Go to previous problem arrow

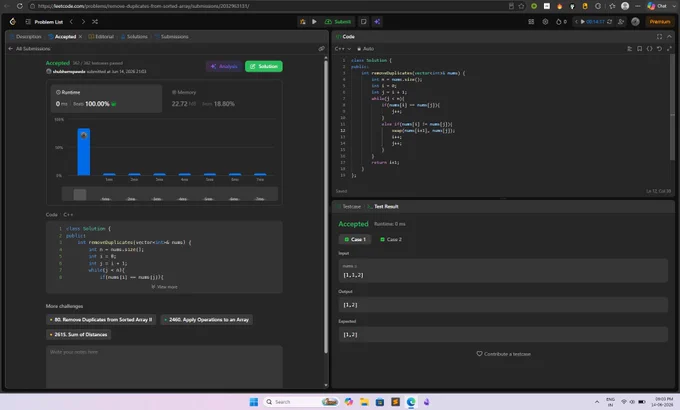[71, 22]
